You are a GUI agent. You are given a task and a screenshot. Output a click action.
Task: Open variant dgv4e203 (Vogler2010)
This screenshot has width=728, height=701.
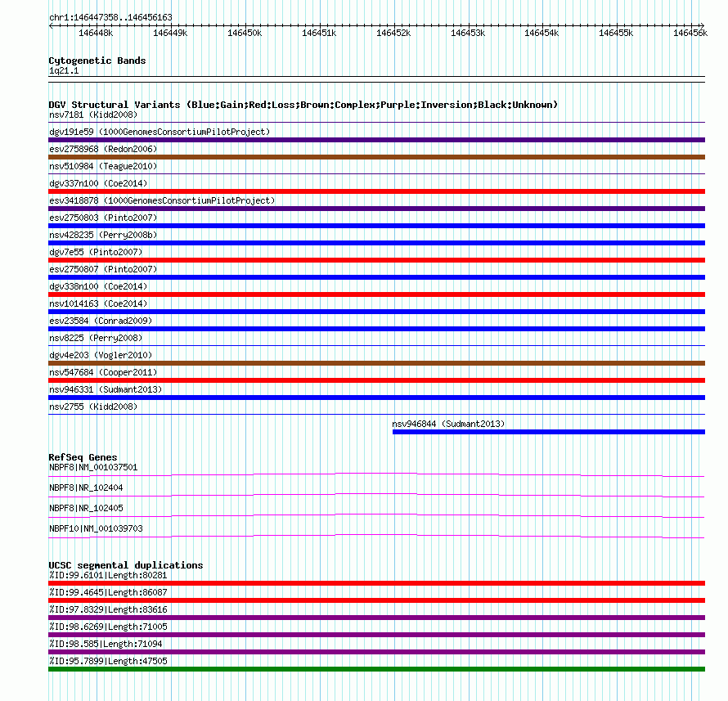click(x=101, y=355)
